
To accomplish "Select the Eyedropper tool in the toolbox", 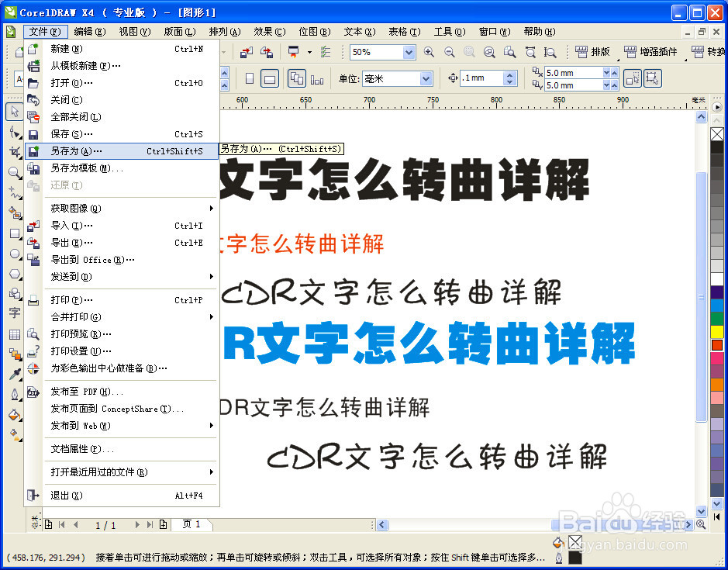I will (15, 375).
